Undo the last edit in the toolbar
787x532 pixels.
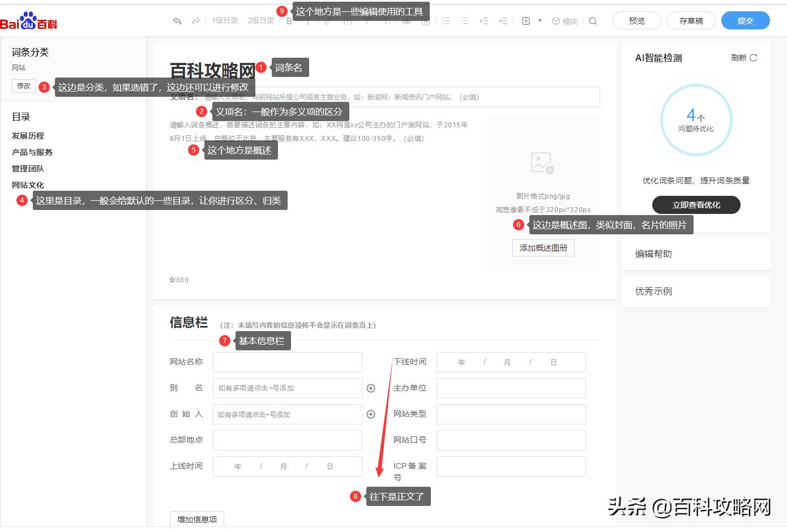(x=176, y=20)
